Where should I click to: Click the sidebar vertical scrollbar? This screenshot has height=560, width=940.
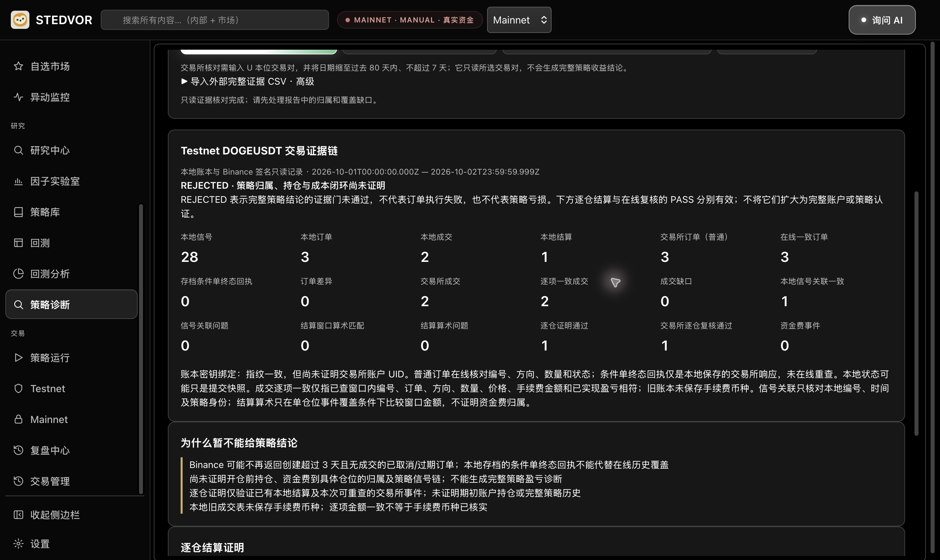click(141, 349)
